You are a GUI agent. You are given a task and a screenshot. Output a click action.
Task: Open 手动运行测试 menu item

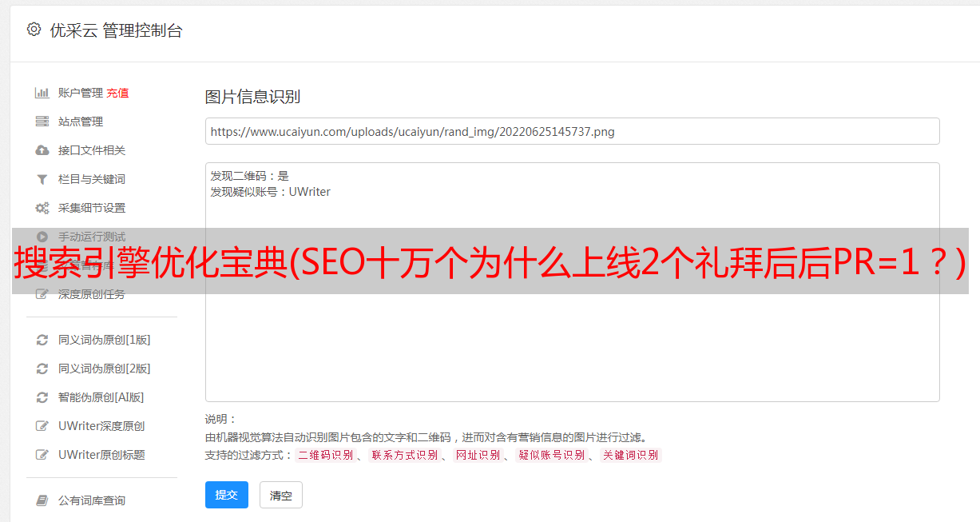pos(92,237)
